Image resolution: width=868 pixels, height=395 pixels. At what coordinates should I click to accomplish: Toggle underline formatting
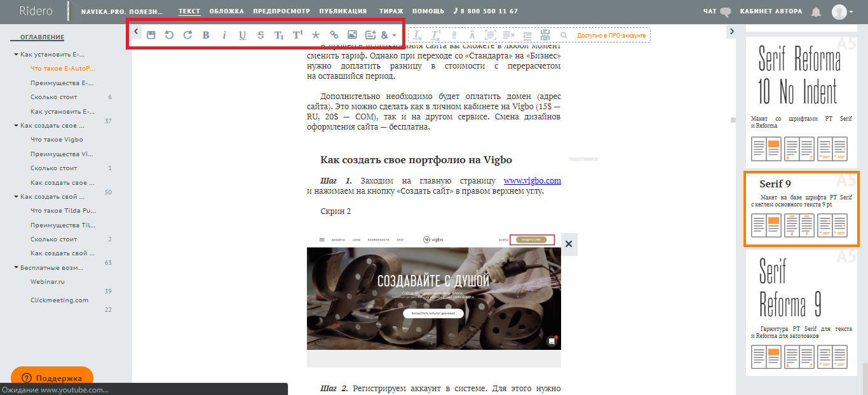pos(242,35)
